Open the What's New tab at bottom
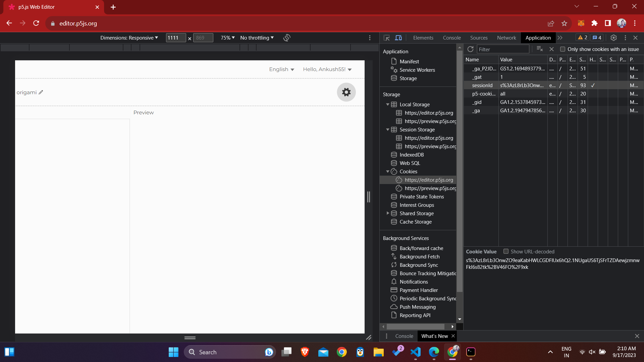This screenshot has height=362, width=644. point(434,336)
